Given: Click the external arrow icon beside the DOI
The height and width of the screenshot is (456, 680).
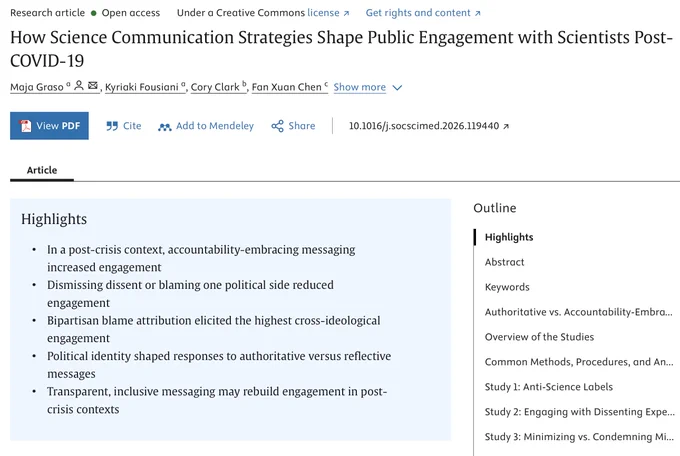Looking at the screenshot, I should [x=506, y=126].
